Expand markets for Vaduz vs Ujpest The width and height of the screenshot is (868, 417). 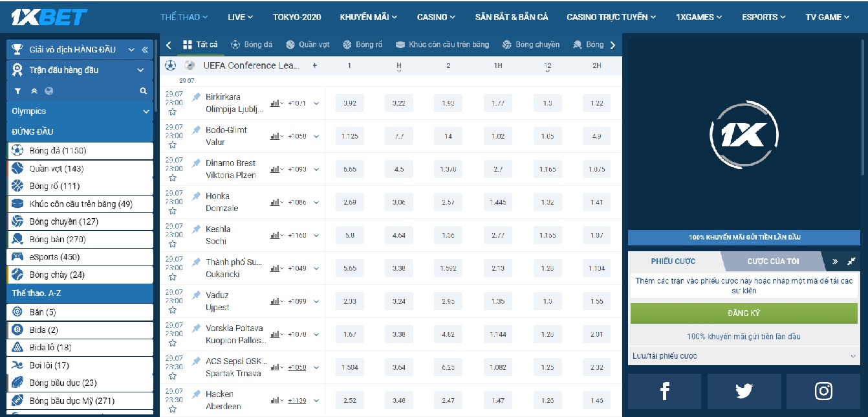click(316, 301)
